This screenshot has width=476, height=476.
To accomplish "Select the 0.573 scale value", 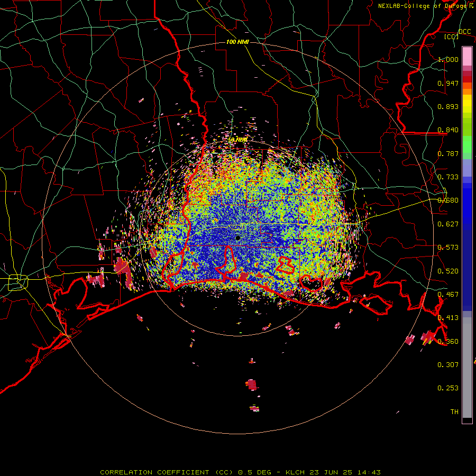I will [x=448, y=248].
